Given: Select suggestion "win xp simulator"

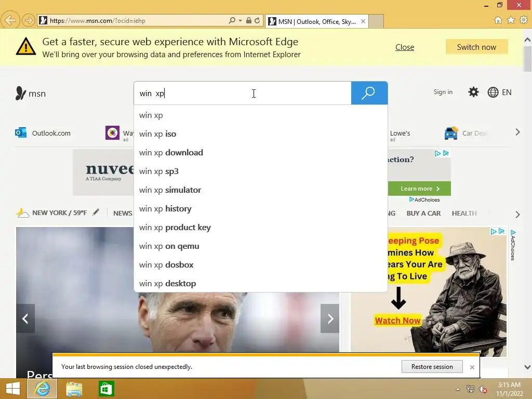Looking at the screenshot, I should 261,190.
